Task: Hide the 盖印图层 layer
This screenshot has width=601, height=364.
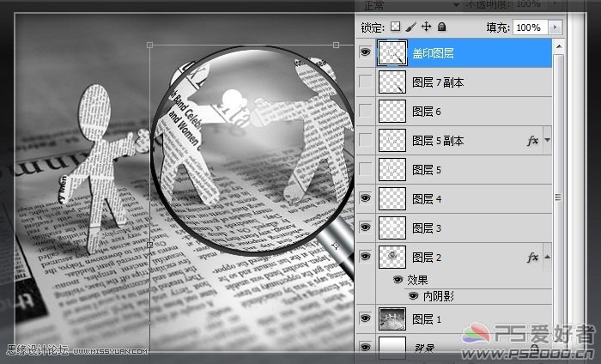Action: (365, 52)
